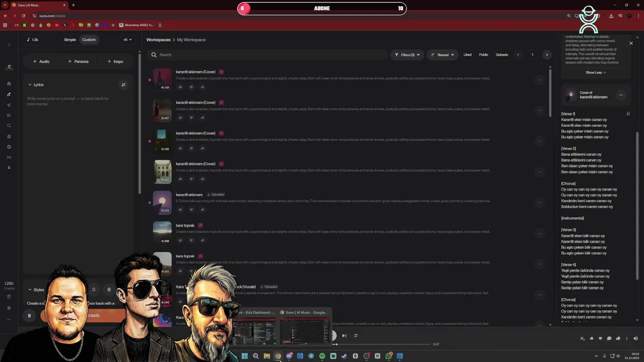Open the v5 model version dropdown
This screenshot has height=362, width=644.
click(127, 40)
